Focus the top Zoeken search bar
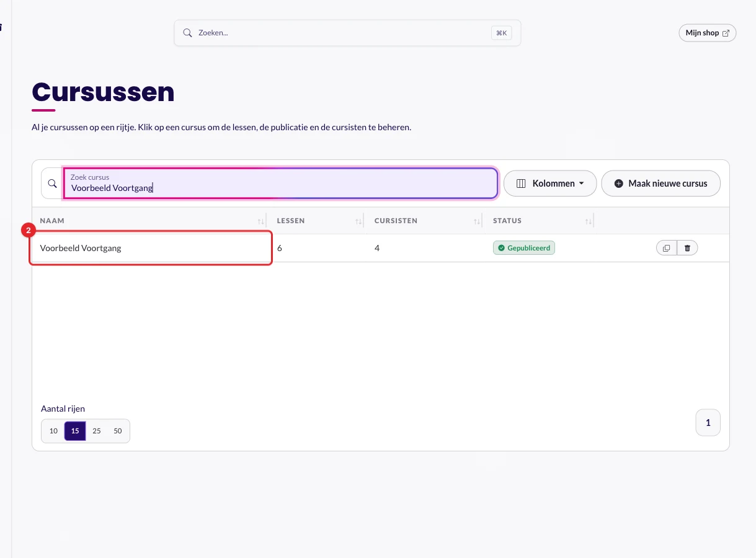 [347, 33]
